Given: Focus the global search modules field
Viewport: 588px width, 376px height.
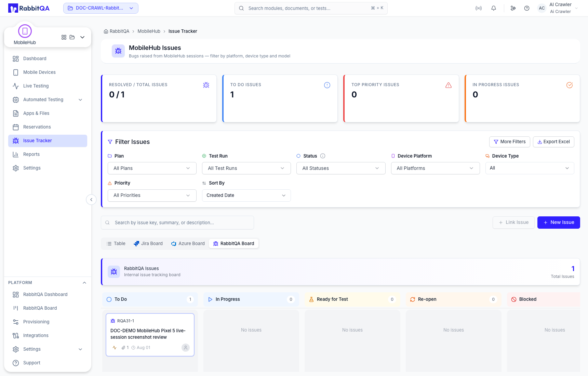Looking at the screenshot, I should (x=311, y=8).
